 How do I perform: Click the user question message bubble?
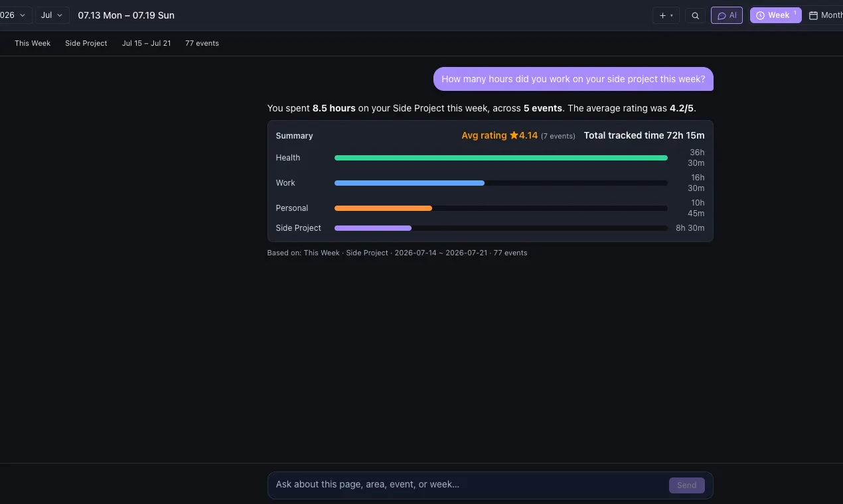(x=574, y=79)
